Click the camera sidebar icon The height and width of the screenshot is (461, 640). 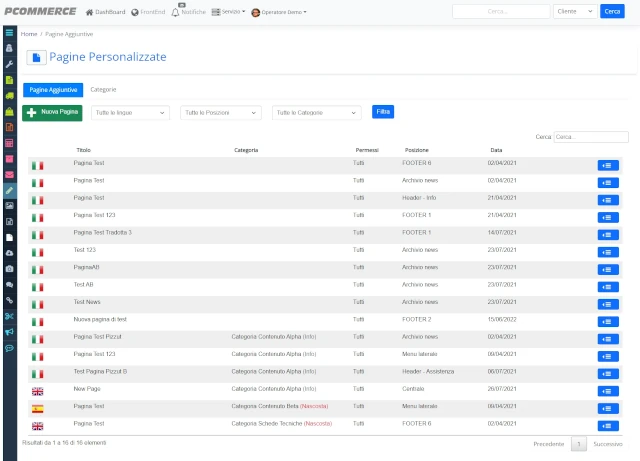[9, 269]
